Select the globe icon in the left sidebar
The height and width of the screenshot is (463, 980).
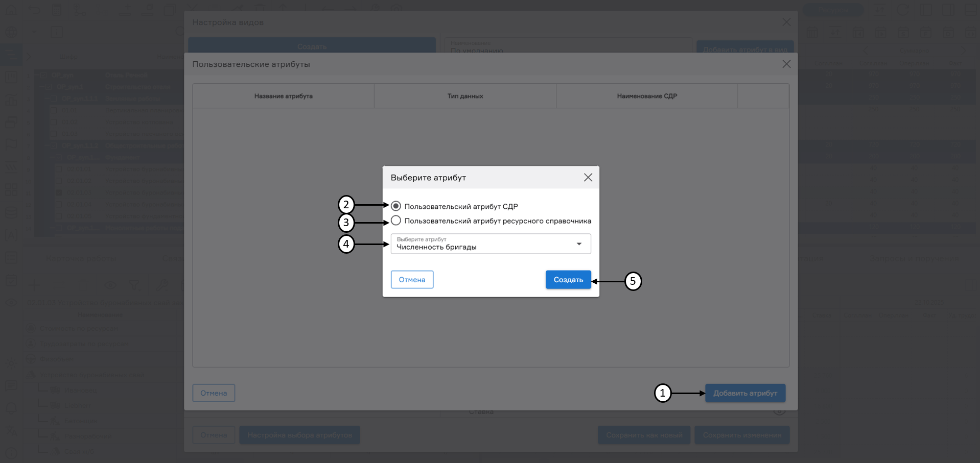(11, 32)
